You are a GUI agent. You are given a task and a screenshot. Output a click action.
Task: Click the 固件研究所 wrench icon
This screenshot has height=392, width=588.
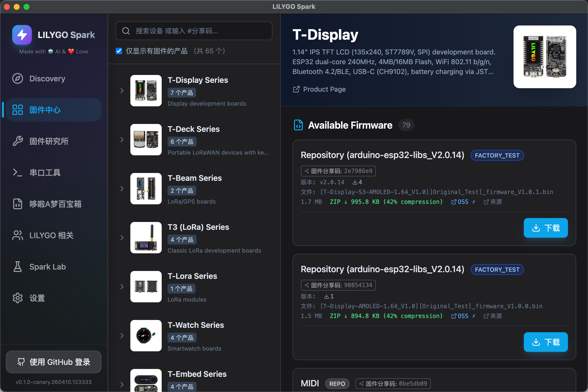click(x=17, y=141)
